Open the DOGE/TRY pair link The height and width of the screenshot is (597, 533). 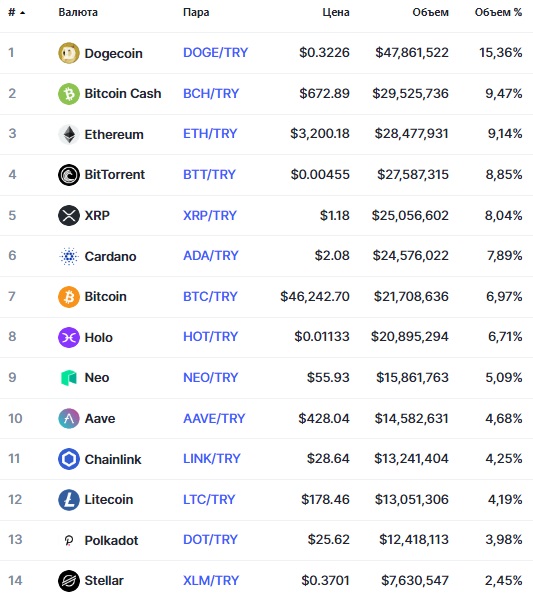215,53
